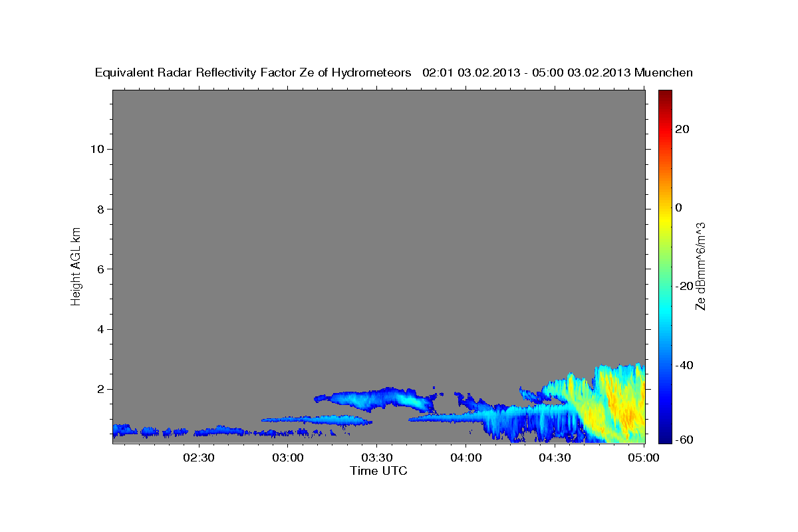Viewport: 798px width, 532px height.
Task: Click the colorbar value 0
Action: [679, 207]
